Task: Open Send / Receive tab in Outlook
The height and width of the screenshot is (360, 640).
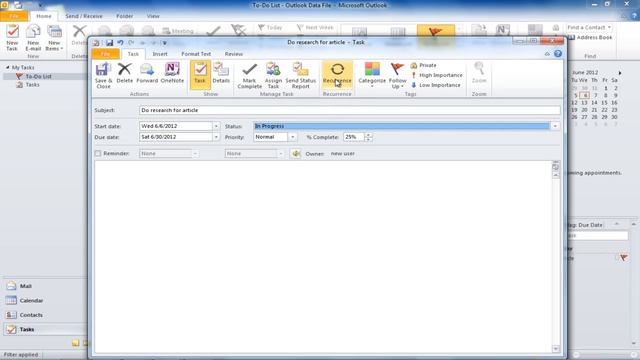Action: pyautogui.click(x=84, y=16)
